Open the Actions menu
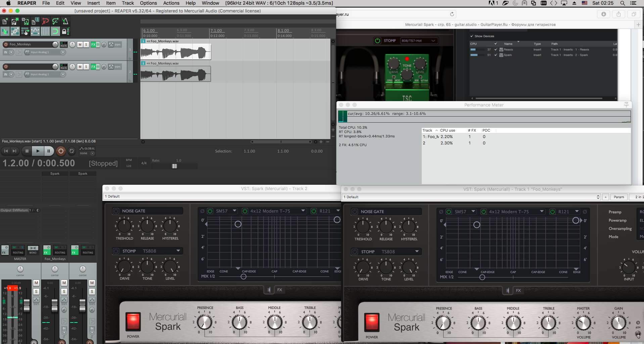 (x=171, y=3)
